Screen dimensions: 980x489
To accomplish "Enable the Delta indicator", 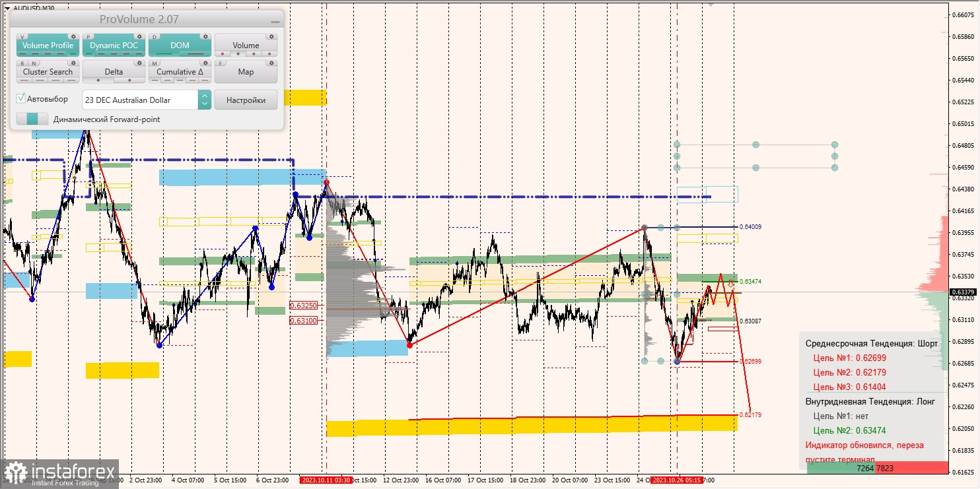I will coord(114,71).
